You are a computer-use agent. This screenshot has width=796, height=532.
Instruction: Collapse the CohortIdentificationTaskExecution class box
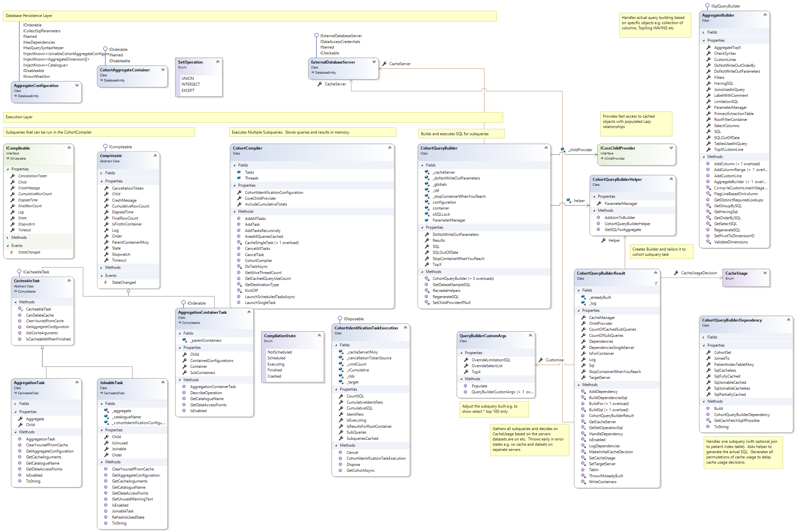405,327
